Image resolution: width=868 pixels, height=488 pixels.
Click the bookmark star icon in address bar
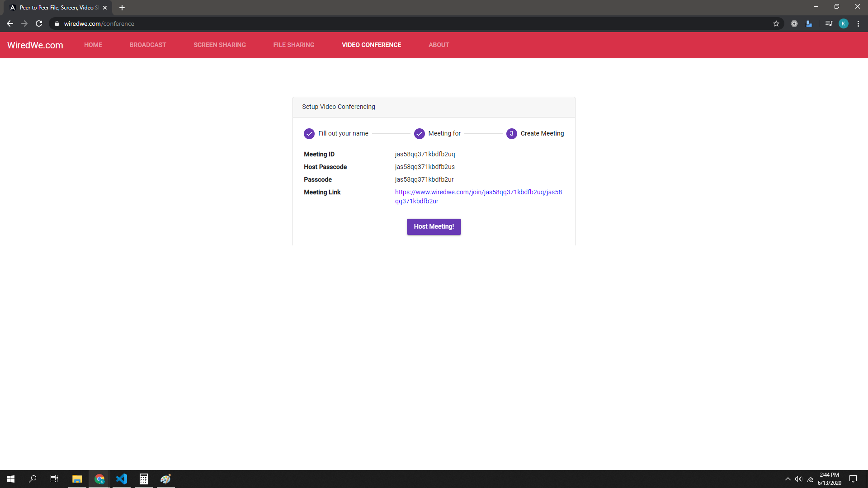[776, 23]
